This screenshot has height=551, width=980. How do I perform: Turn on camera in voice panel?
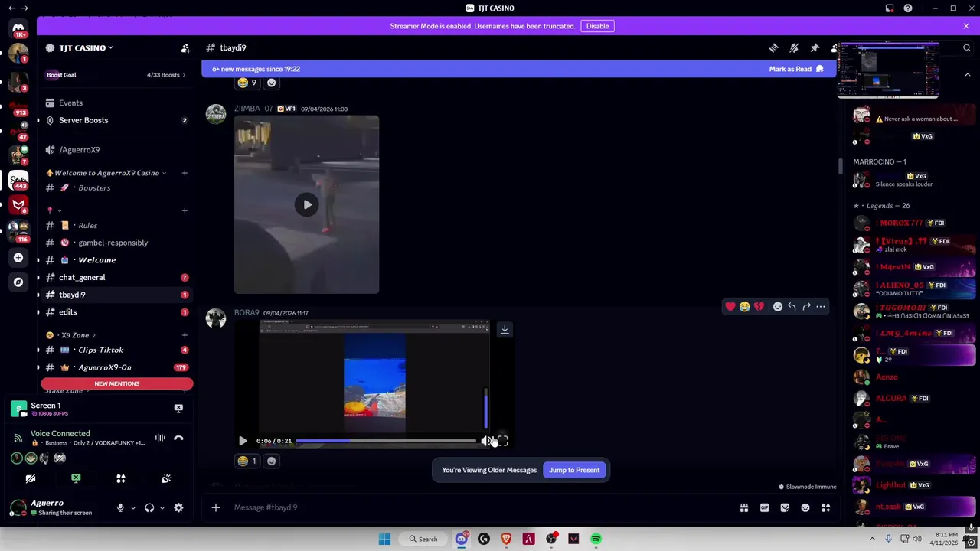click(x=31, y=478)
